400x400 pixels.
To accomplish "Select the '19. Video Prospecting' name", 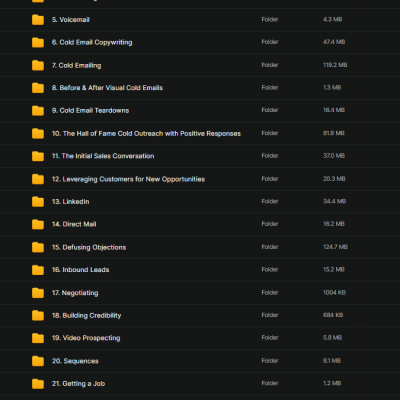I will [86, 338].
